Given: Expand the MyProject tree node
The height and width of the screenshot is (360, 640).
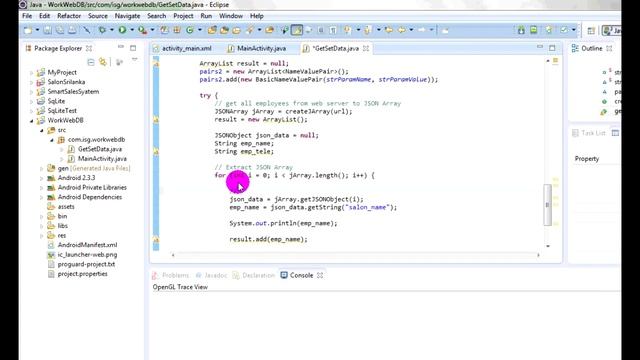Looking at the screenshot, I should 31,73.
